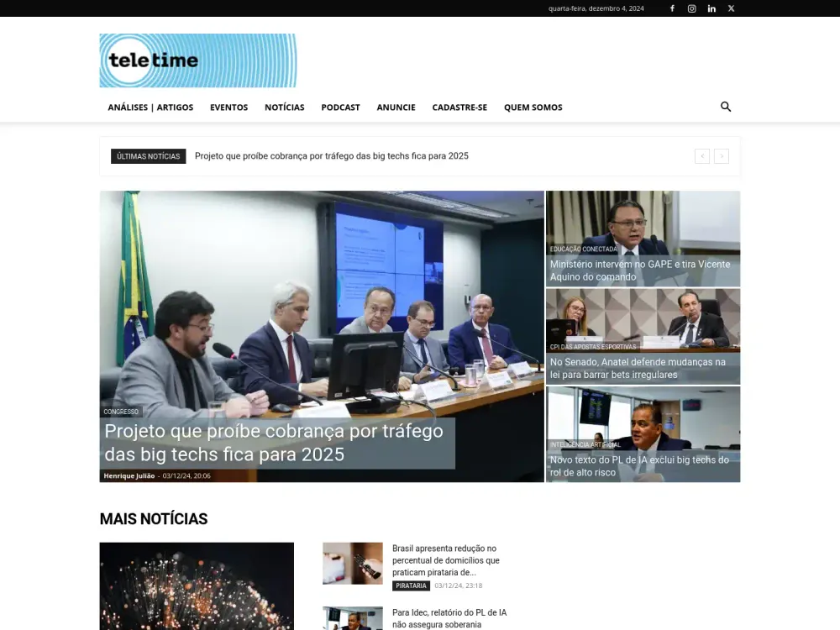Click the piracy article thumbnail image

click(x=352, y=564)
